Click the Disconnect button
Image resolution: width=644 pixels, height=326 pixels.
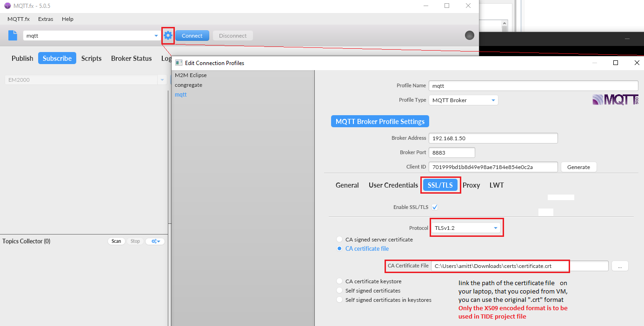click(x=233, y=36)
